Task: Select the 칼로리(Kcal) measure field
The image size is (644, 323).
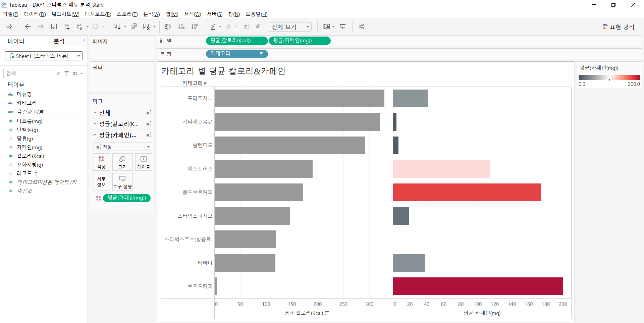Action: click(x=31, y=156)
